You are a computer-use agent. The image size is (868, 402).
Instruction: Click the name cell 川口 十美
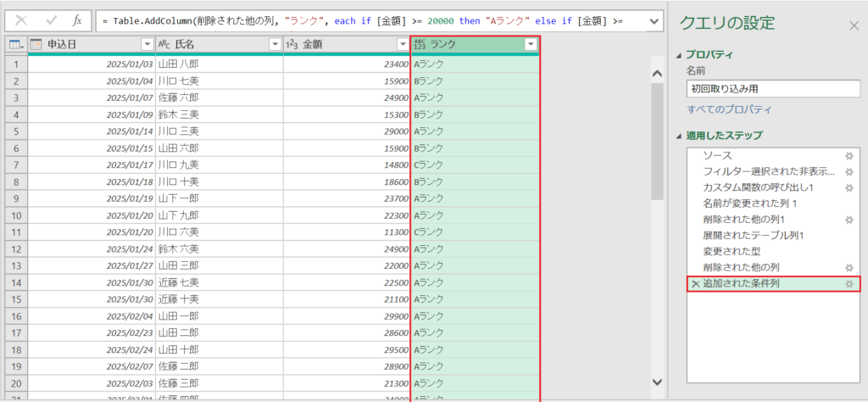coord(220,181)
